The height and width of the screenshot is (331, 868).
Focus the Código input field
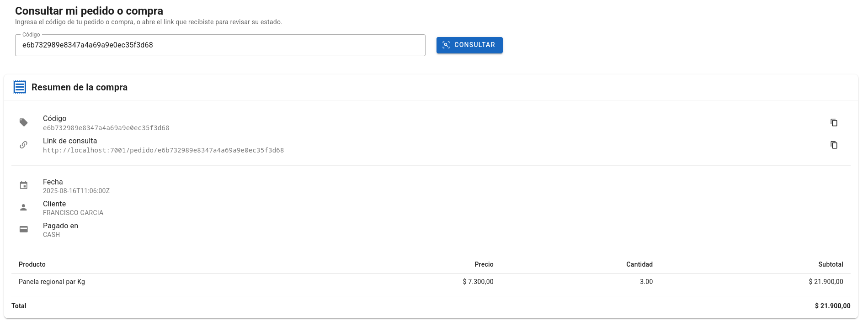(220, 45)
